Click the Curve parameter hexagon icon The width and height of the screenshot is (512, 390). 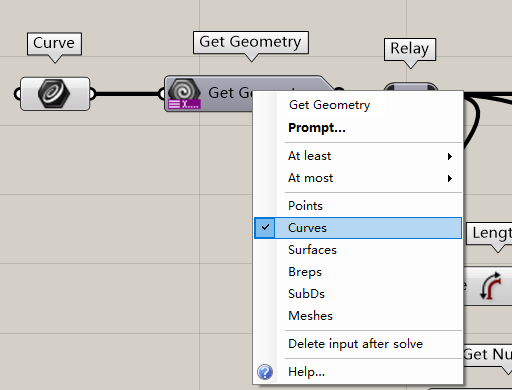click(x=54, y=93)
